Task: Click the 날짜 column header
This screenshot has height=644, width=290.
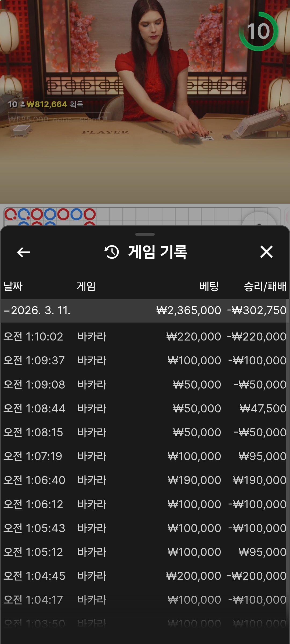Action: tap(13, 286)
